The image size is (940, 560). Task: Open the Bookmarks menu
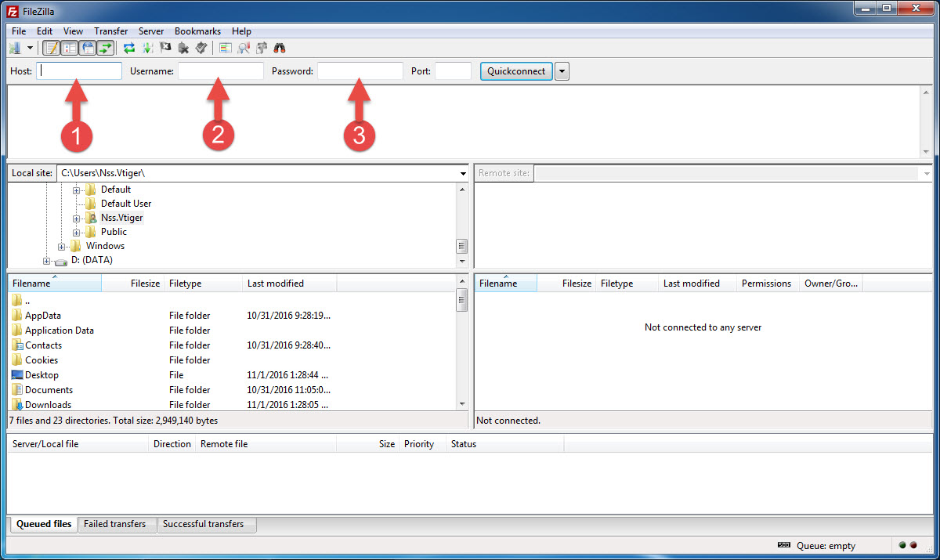point(197,31)
